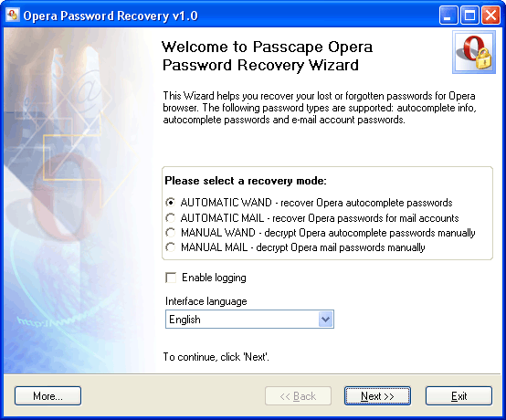The image size is (506, 420).
Task: Maximize the Opera Password Recovery window
Action: [x=469, y=16]
